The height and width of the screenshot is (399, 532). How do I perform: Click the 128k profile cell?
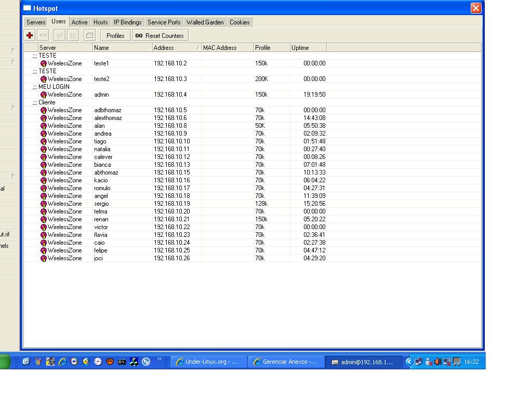click(261, 204)
